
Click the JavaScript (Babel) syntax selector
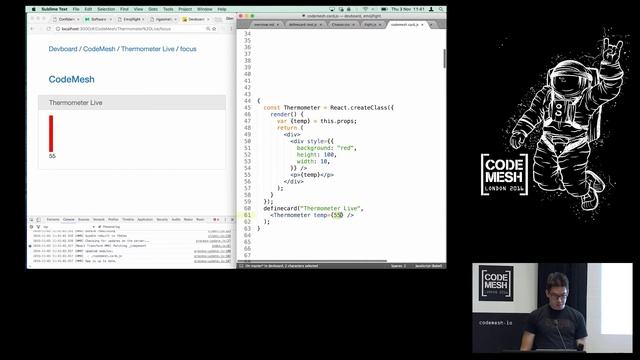click(429, 266)
